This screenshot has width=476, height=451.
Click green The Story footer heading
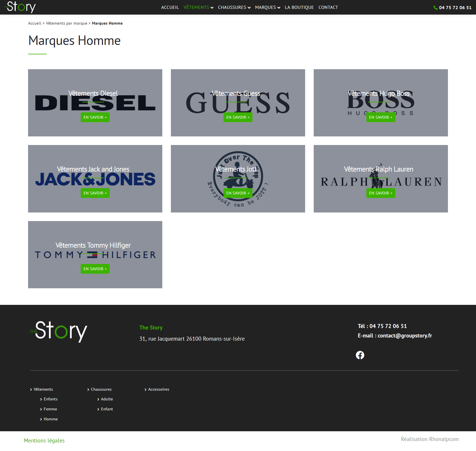[151, 327]
